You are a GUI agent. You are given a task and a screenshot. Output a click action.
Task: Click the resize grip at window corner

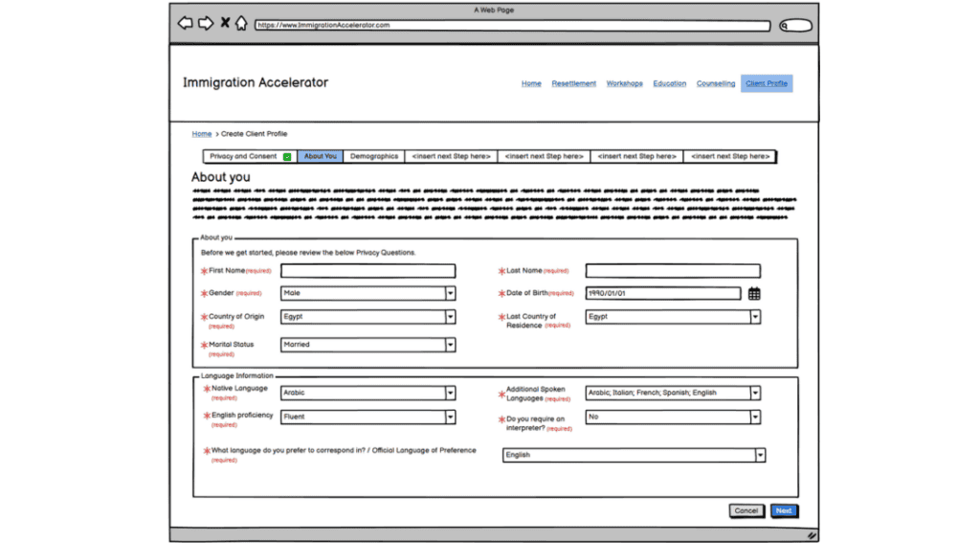coord(812,535)
